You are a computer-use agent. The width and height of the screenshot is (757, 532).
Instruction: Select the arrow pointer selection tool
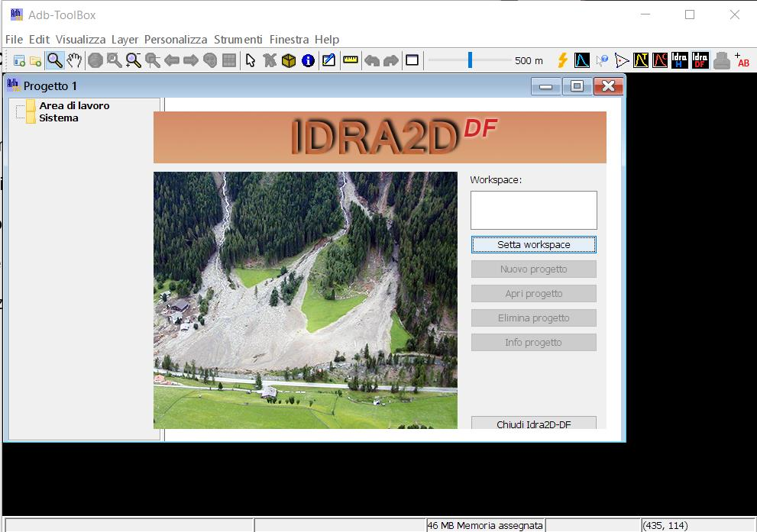tap(251, 60)
